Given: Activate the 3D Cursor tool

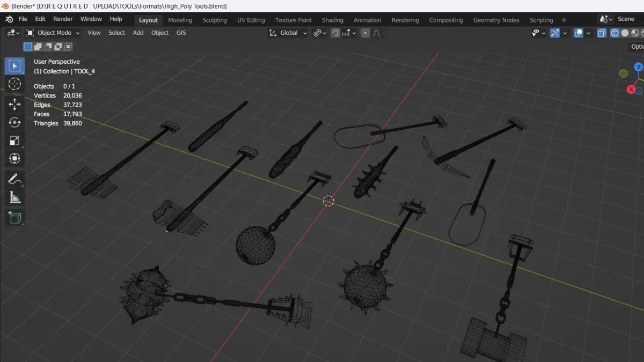Looking at the screenshot, I should tap(14, 84).
